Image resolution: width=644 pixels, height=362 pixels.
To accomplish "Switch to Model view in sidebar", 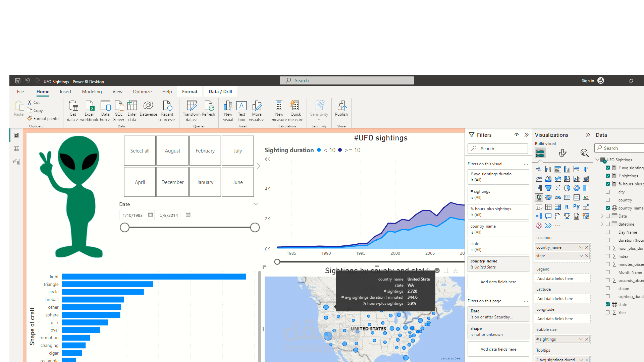I will [x=16, y=162].
